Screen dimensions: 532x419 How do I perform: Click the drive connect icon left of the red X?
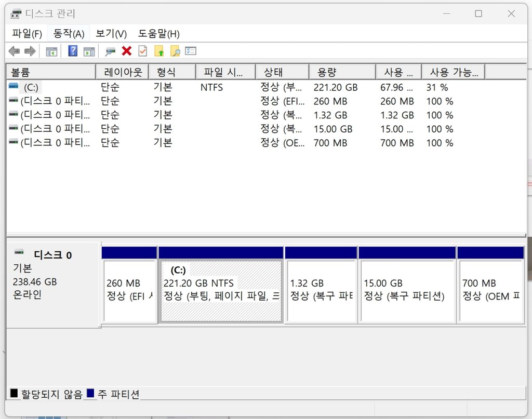coord(110,51)
